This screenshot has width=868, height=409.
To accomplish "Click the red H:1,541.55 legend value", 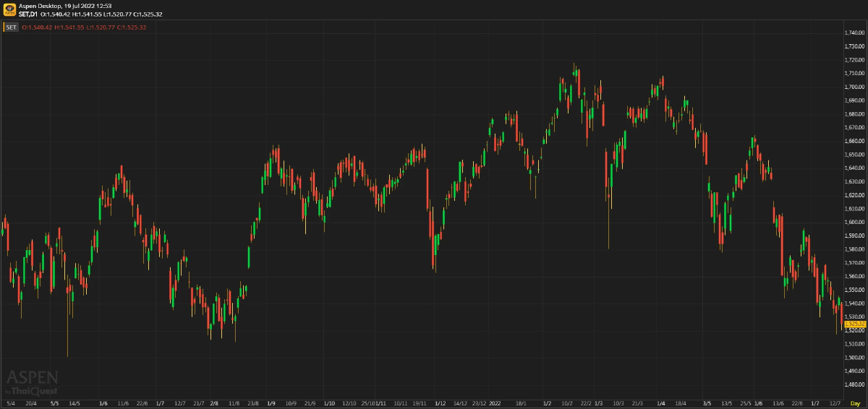I will 69,27.
